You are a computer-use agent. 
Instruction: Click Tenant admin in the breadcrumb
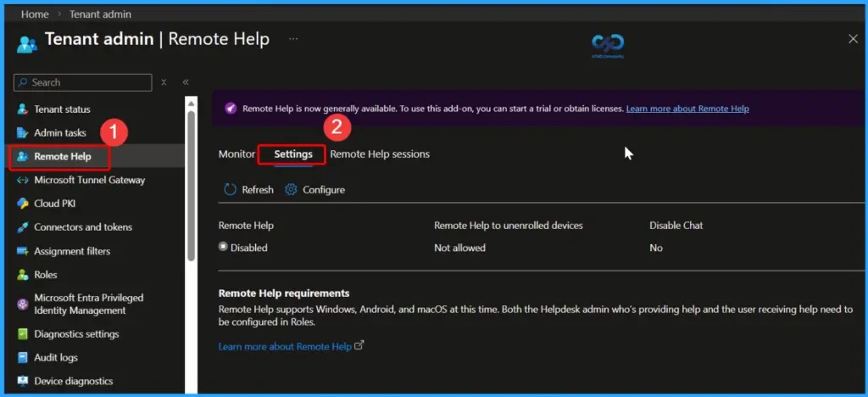pos(100,14)
